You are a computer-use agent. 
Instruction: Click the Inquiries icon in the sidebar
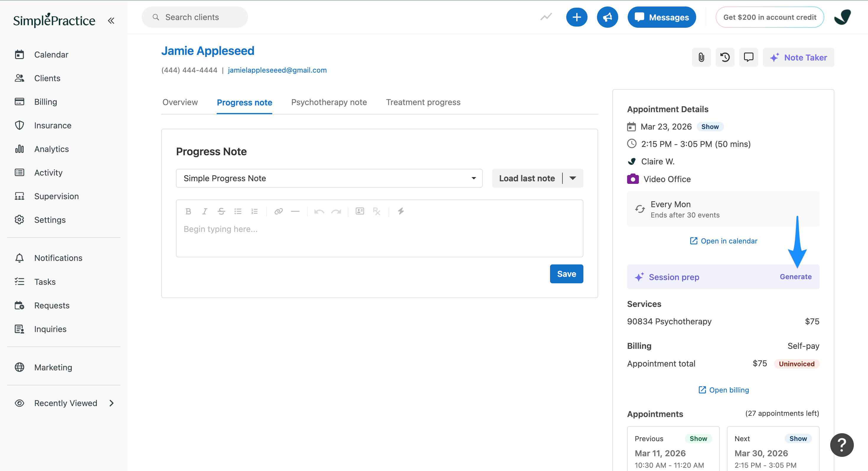click(x=19, y=329)
